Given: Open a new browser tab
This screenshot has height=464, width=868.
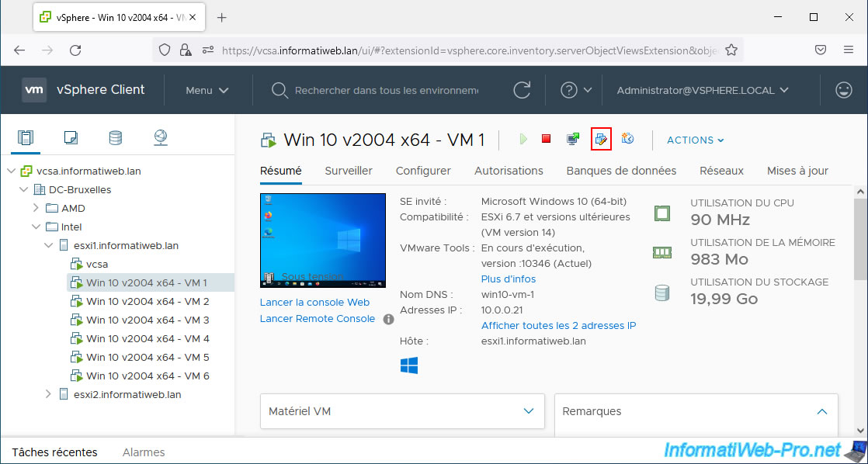Looking at the screenshot, I should 221,17.
